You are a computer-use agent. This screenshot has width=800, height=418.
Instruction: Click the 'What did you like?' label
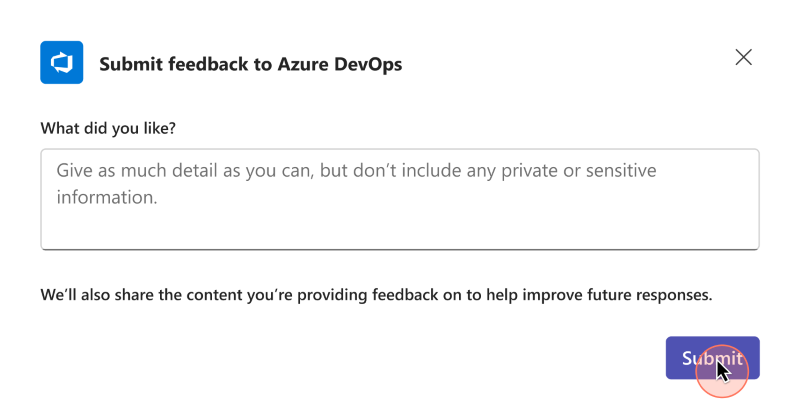(x=108, y=128)
